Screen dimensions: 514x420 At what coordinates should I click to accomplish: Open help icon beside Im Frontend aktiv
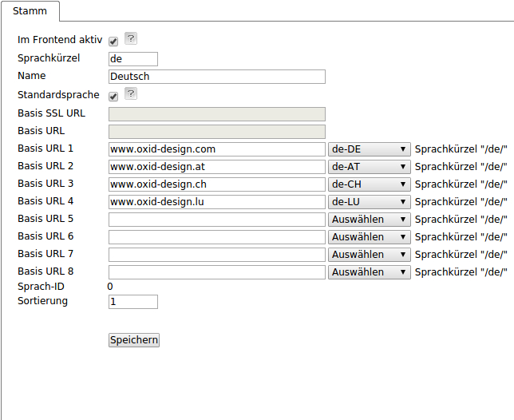pyautogui.click(x=131, y=38)
